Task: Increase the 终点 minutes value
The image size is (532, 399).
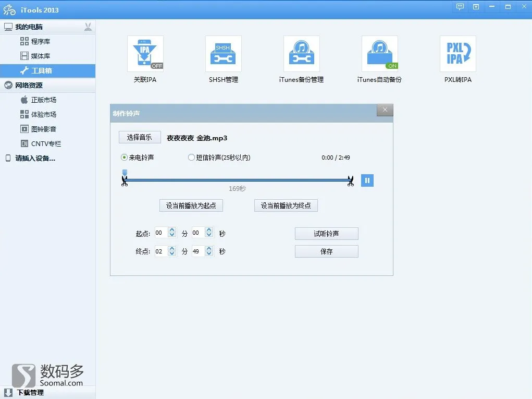Action: [x=172, y=249]
